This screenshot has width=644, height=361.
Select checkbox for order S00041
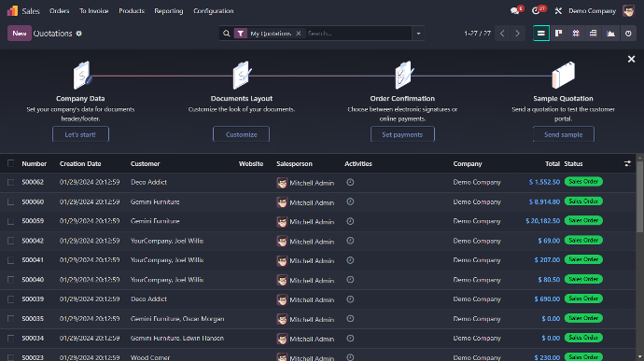tap(10, 260)
